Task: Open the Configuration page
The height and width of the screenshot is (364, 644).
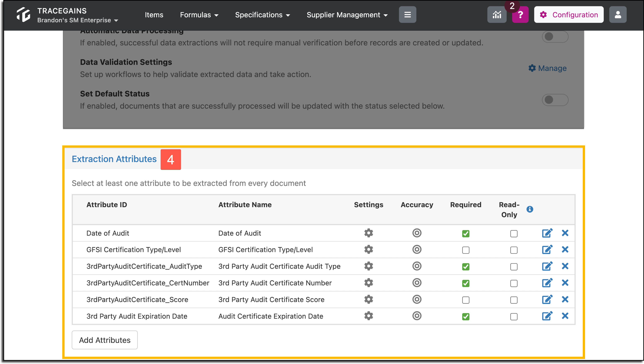Action: pos(569,15)
